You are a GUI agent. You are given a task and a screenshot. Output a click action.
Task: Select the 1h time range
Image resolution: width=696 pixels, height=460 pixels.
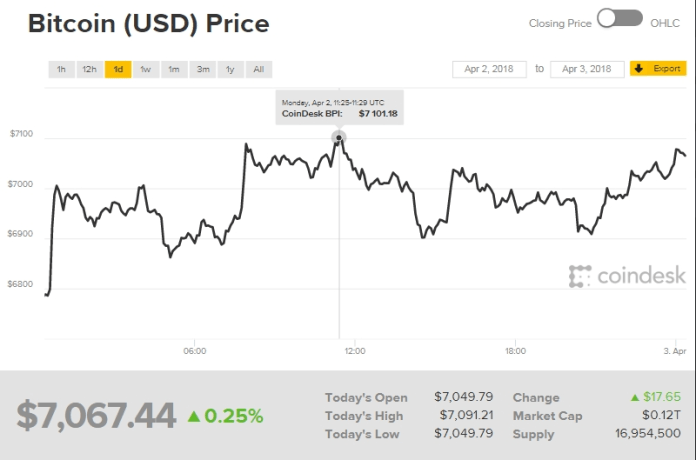point(61,69)
